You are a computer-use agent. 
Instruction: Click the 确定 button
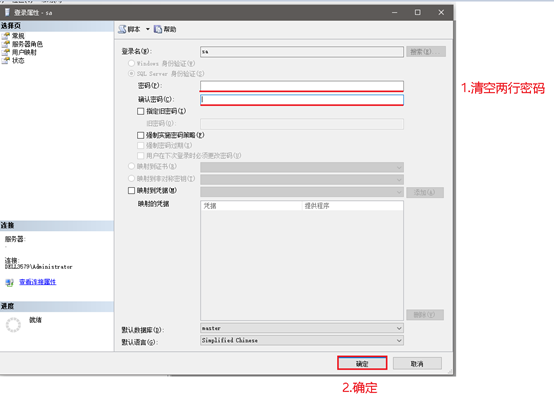[x=362, y=364]
